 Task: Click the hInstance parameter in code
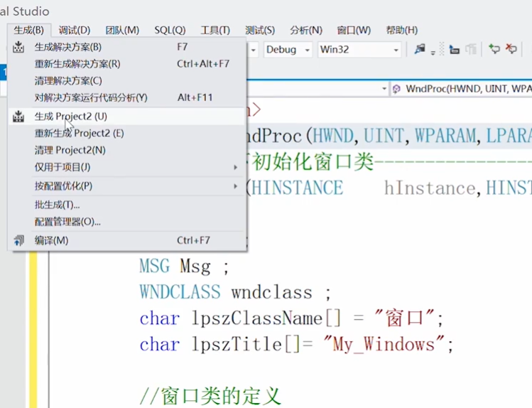pos(430,188)
